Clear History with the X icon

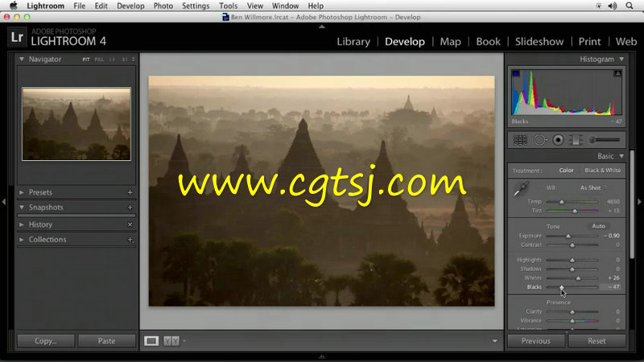point(130,224)
